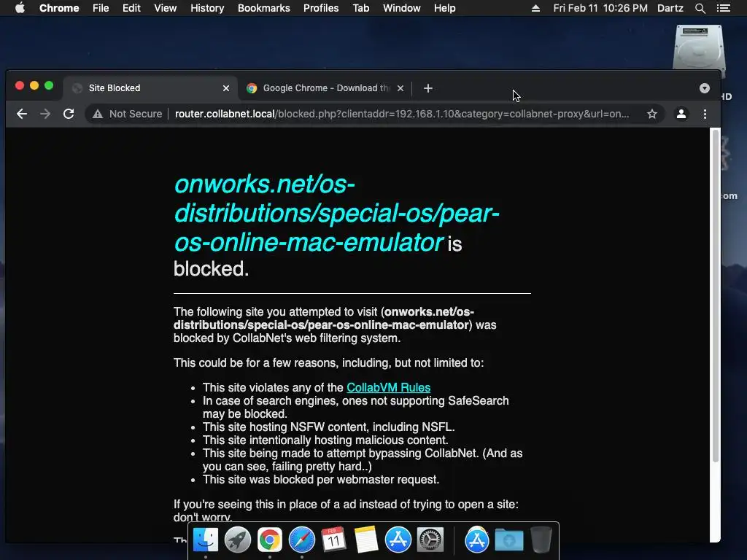747x560 pixels.
Task: Open the Trash in the Dock
Action: coord(541,540)
